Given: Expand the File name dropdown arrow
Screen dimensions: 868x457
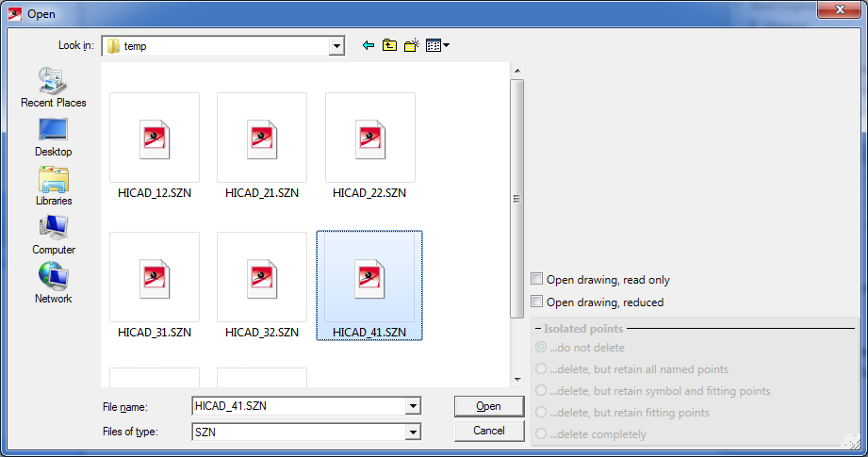Looking at the screenshot, I should coord(413,406).
